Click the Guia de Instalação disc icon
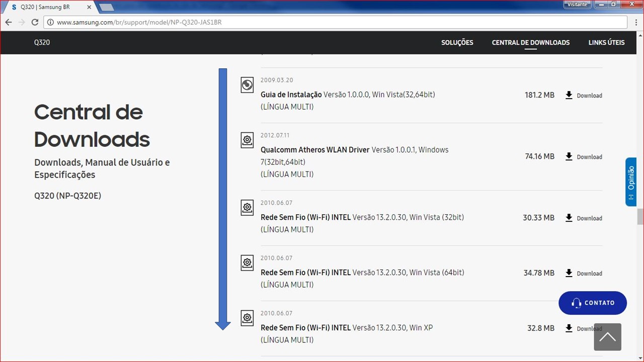644x362 pixels. click(x=247, y=85)
